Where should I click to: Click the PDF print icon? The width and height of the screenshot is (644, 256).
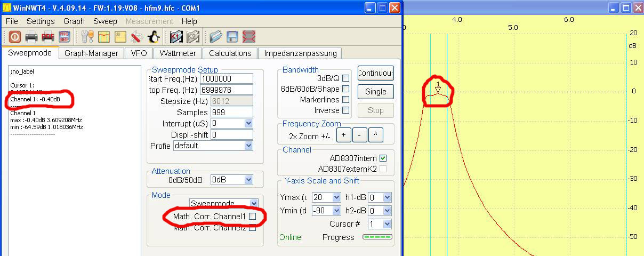click(x=48, y=37)
